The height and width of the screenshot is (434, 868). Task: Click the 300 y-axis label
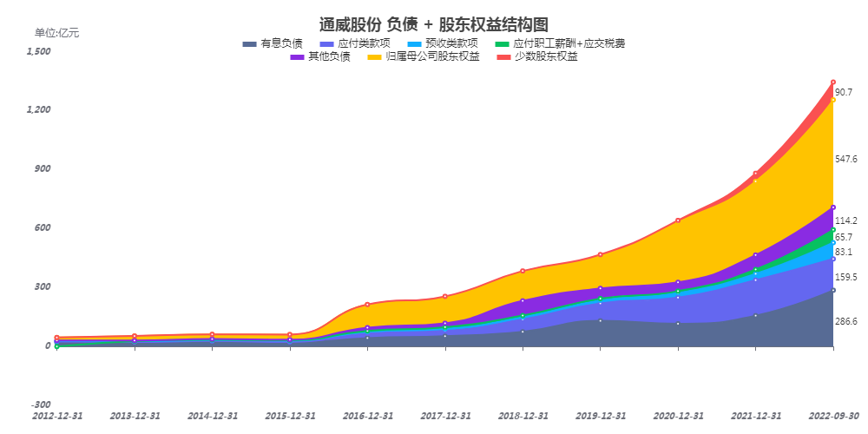pyautogui.click(x=43, y=286)
